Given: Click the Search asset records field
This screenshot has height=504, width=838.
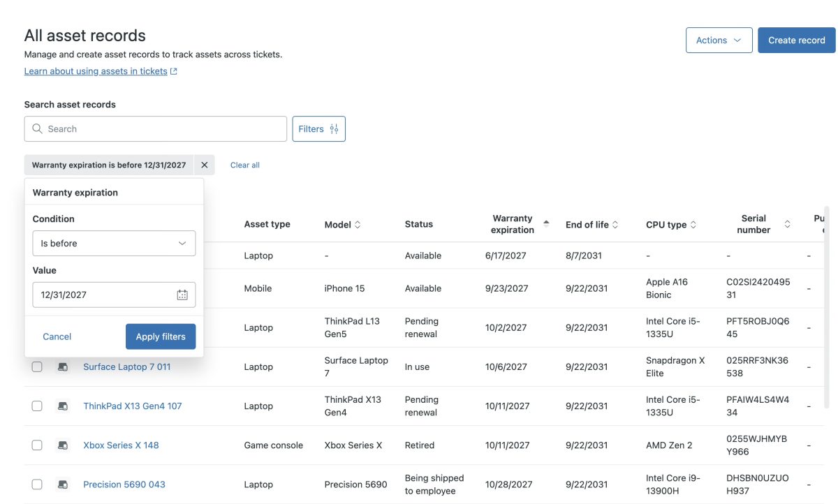Looking at the screenshot, I should tap(156, 129).
